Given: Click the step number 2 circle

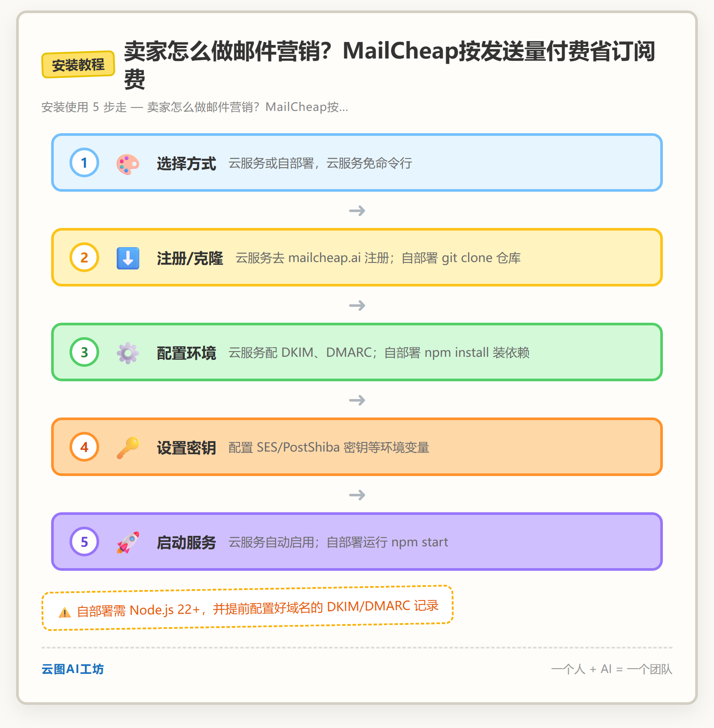Looking at the screenshot, I should (x=84, y=258).
